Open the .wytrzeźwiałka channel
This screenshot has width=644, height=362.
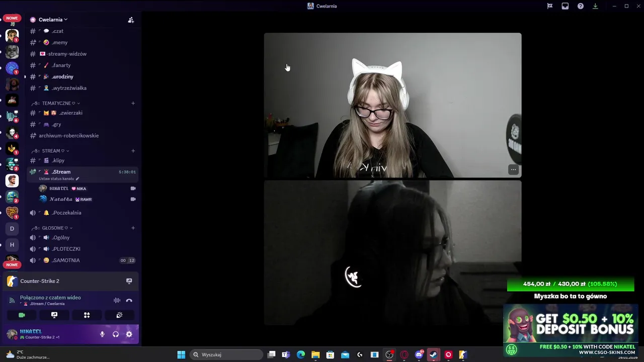pos(83,88)
